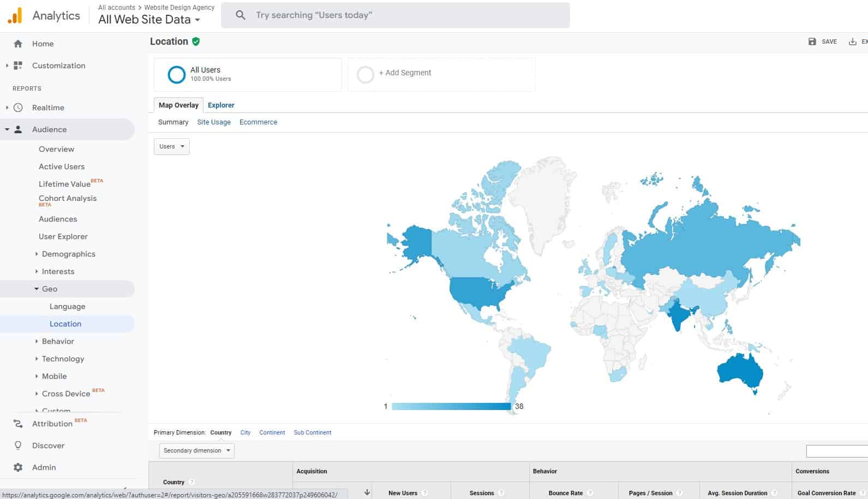Click the Try searching Users today field

396,15
